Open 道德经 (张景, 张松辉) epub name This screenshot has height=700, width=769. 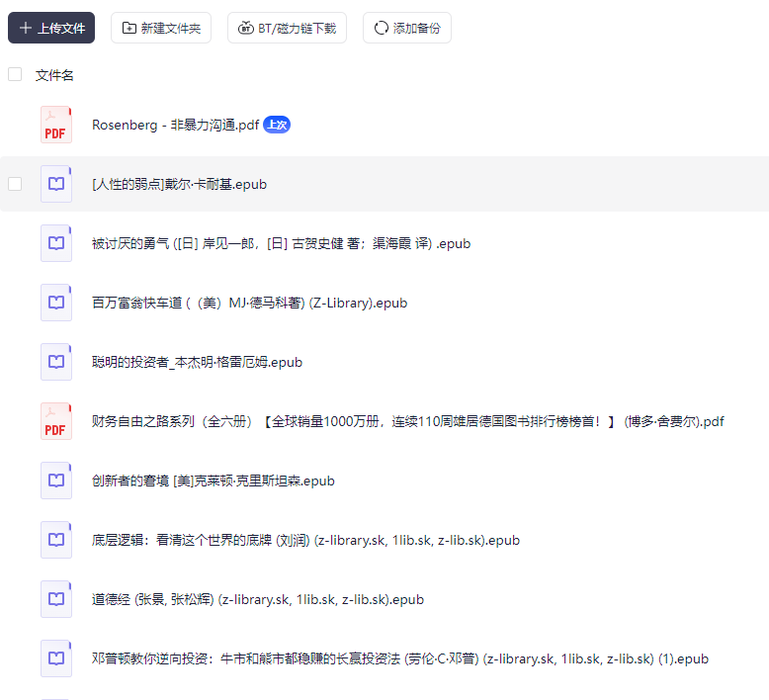click(x=257, y=600)
